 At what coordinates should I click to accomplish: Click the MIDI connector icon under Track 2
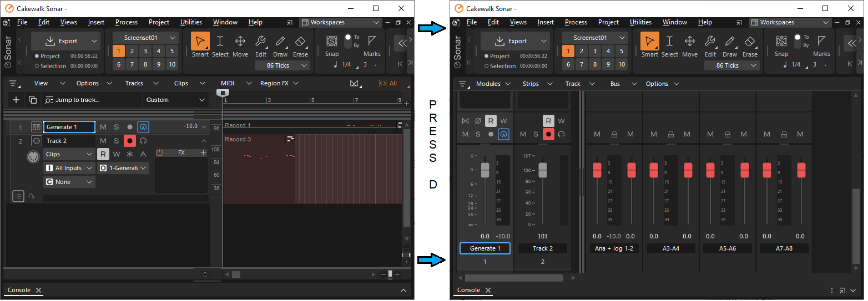[x=33, y=157]
